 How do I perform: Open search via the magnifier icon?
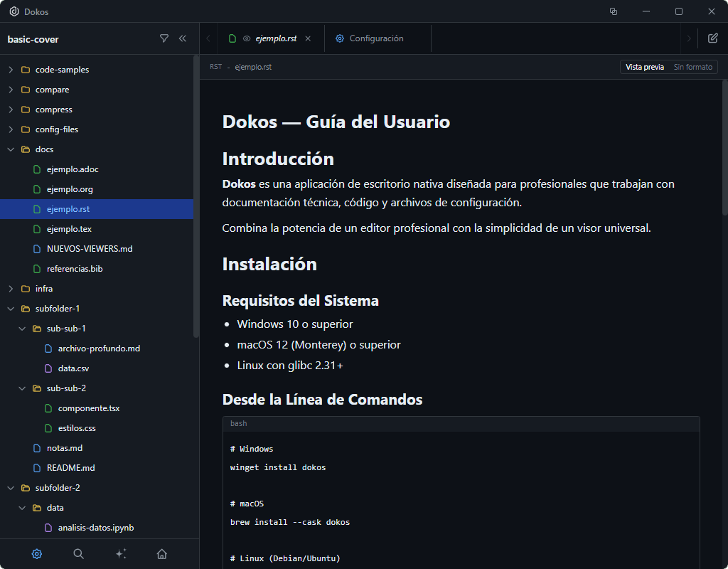78,553
